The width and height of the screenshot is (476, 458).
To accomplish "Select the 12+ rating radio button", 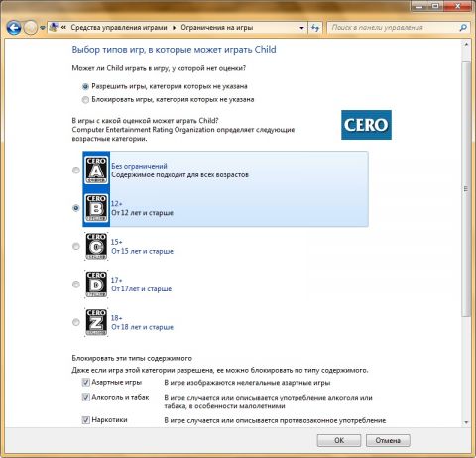I will (x=76, y=208).
